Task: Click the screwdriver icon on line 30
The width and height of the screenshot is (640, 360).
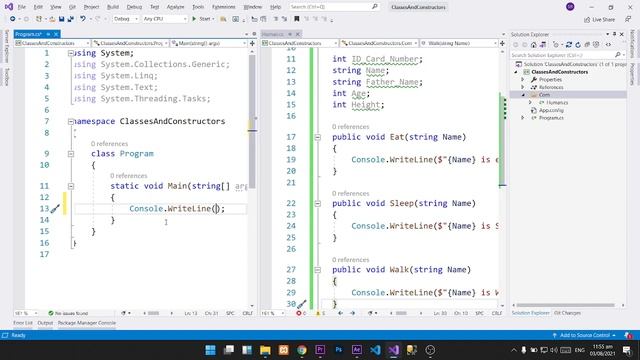Action: 301,304
